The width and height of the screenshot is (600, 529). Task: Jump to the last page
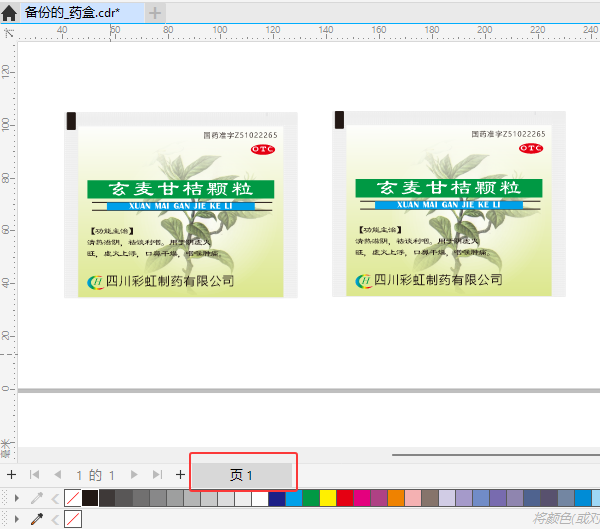[157, 475]
